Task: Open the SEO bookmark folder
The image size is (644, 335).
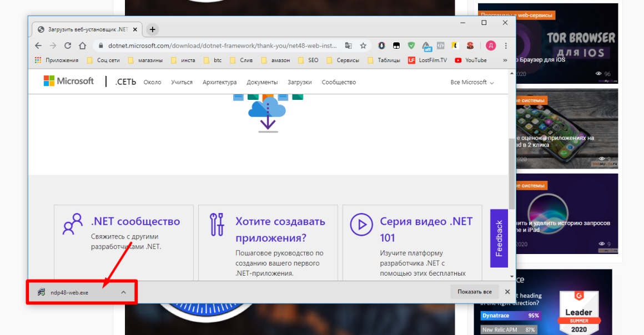Action: click(x=308, y=60)
